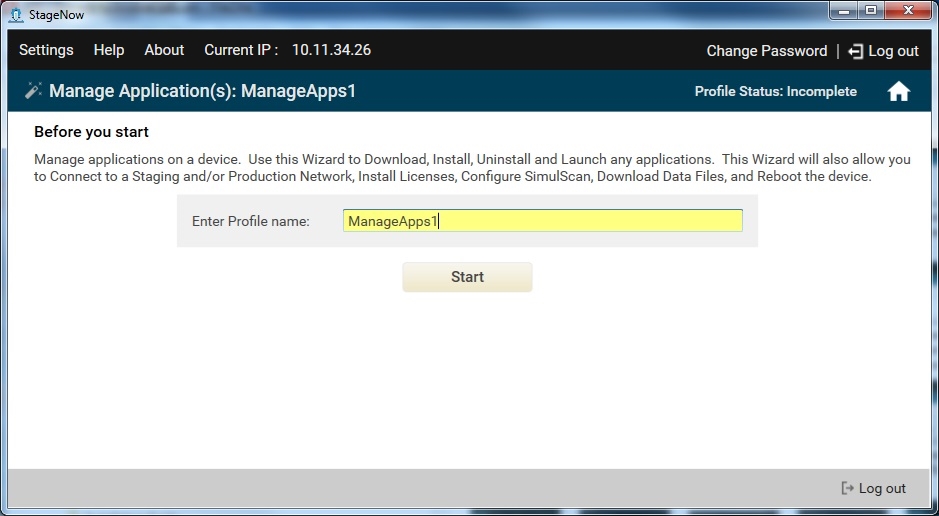Go to home screen via house icon
The image size is (939, 516).
(898, 91)
